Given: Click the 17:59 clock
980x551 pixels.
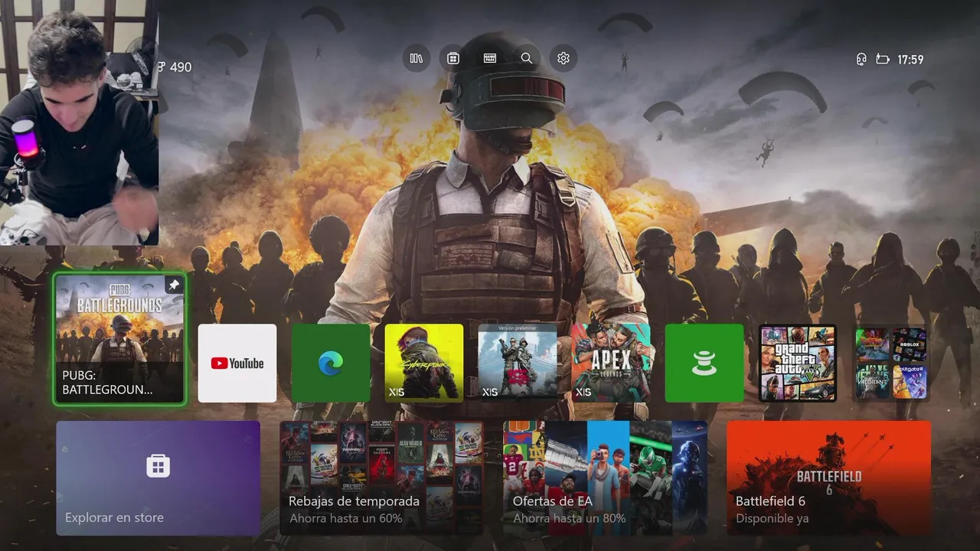Looking at the screenshot, I should (910, 60).
